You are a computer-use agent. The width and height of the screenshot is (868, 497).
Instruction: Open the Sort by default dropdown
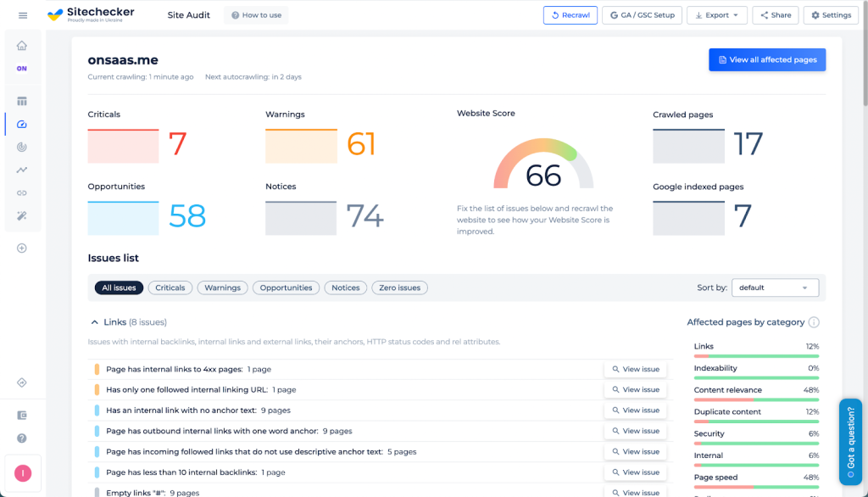775,288
